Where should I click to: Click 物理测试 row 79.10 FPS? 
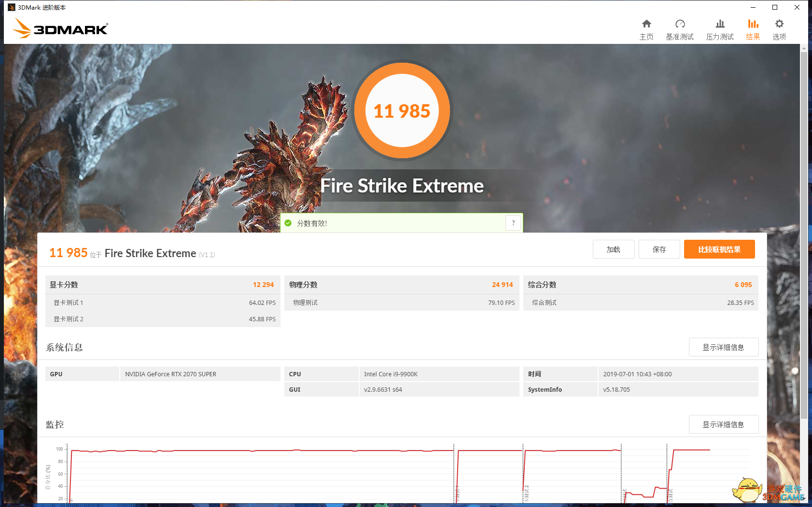402,302
